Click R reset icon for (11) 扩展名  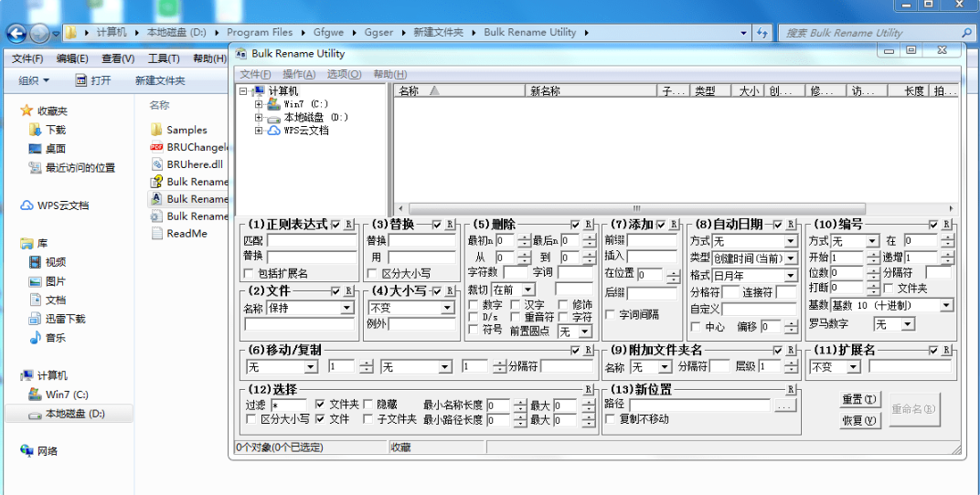[x=947, y=351]
